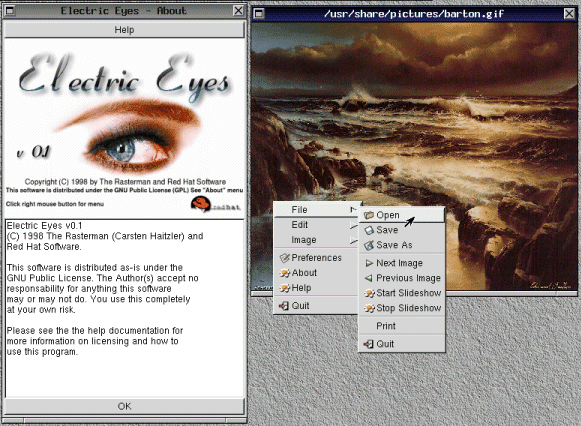The height and width of the screenshot is (426, 581).
Task: Open the Edit menu item
Action: click(316, 225)
